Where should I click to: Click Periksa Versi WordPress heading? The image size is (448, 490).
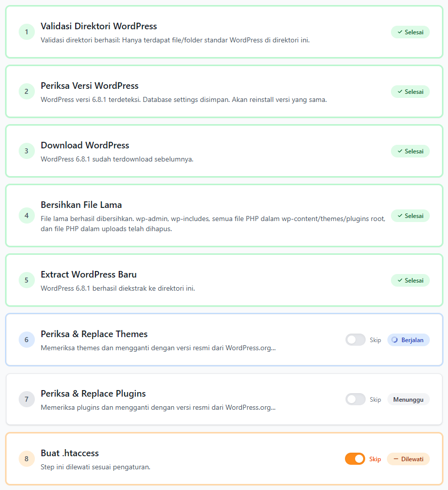click(89, 86)
